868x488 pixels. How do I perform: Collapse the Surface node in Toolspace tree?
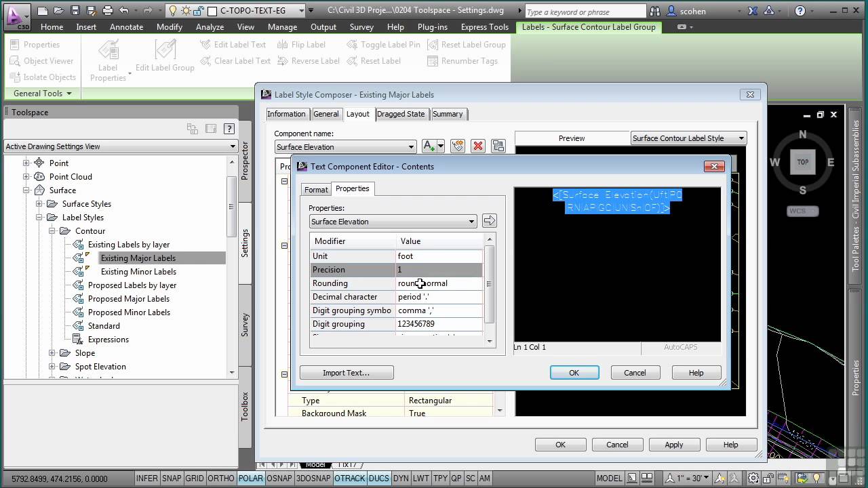(26, 190)
